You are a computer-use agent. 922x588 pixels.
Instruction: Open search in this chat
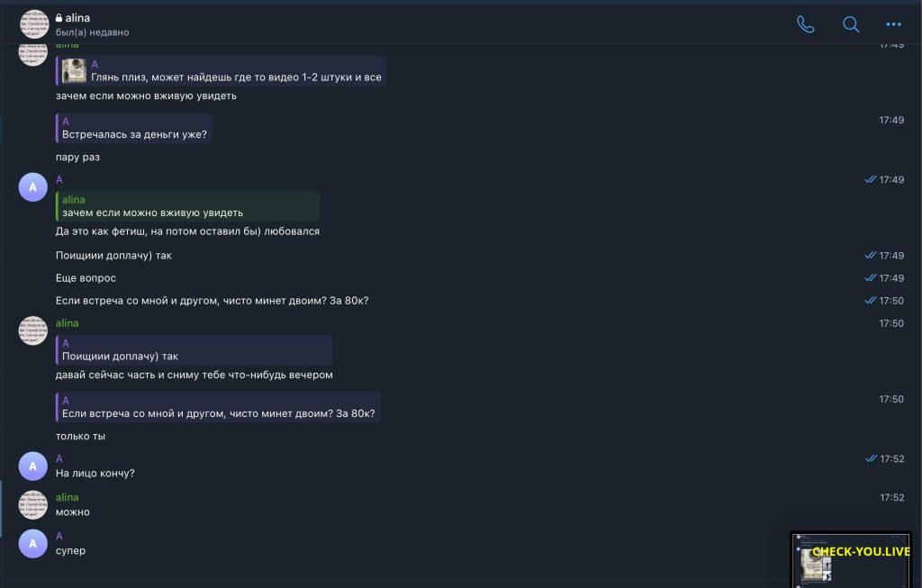(850, 24)
